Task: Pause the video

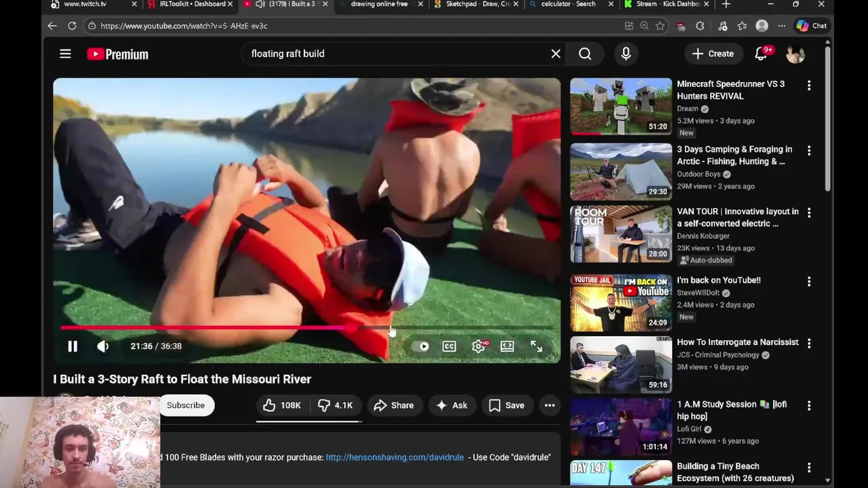Action: 73,346
